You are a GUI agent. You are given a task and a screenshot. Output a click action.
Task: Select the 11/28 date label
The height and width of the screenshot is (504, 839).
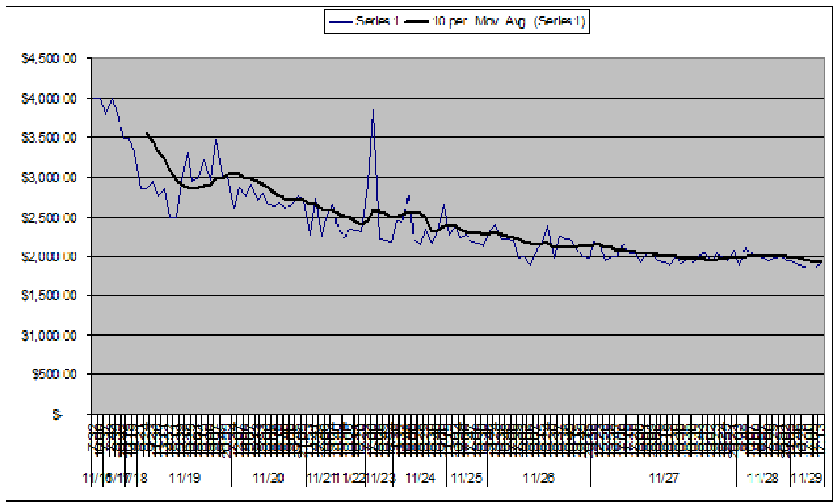click(763, 478)
